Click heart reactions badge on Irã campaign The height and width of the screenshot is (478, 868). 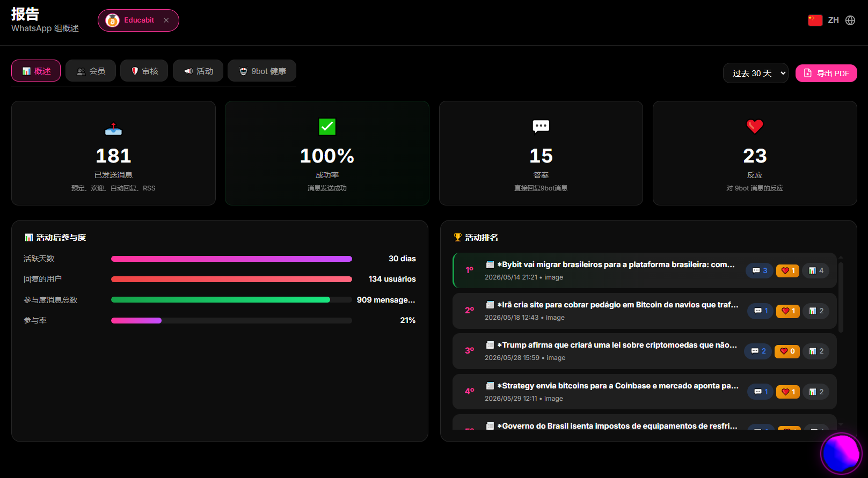click(x=787, y=311)
